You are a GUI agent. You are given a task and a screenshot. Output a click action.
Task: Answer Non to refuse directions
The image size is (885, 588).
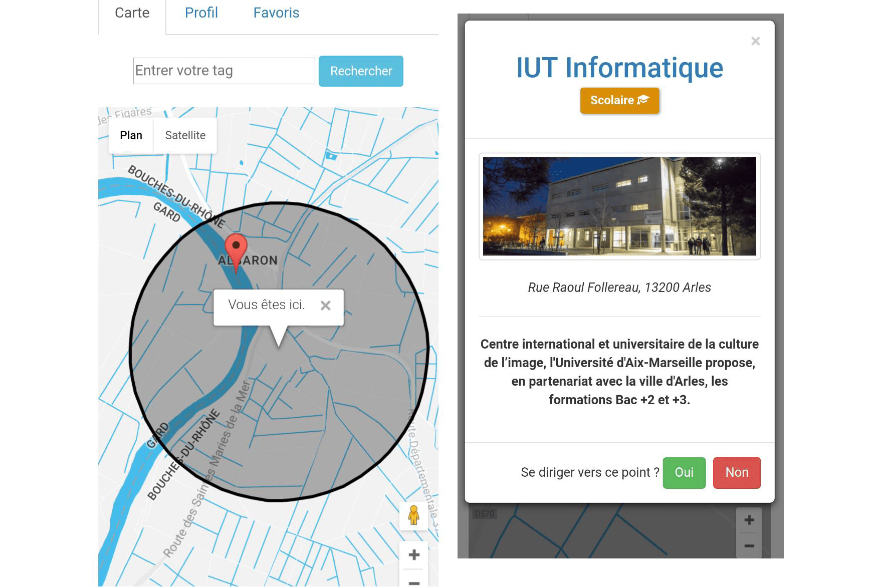737,472
